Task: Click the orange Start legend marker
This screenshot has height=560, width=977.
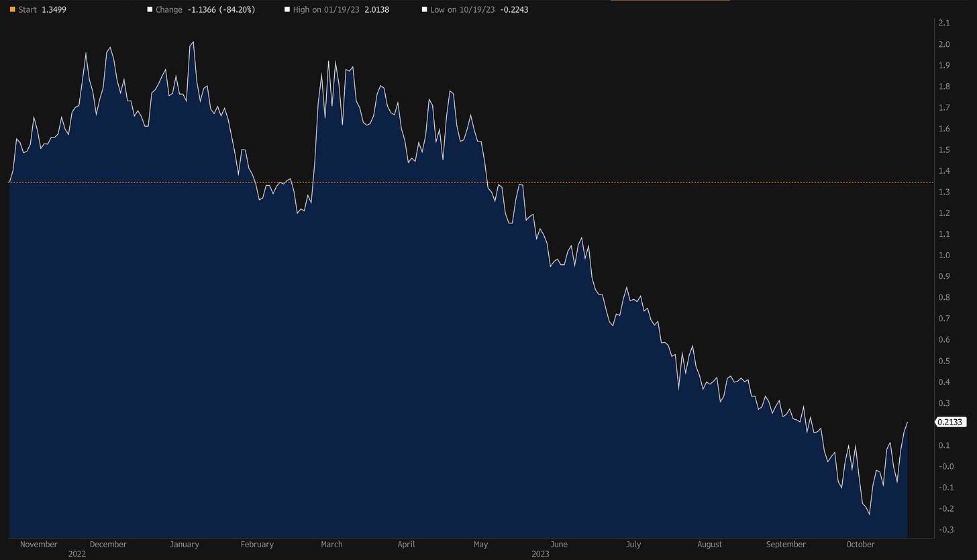Action: pos(12,10)
